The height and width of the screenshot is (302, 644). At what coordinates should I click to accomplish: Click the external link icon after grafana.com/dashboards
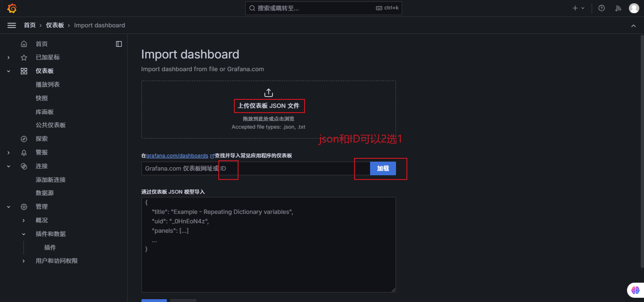tap(212, 156)
